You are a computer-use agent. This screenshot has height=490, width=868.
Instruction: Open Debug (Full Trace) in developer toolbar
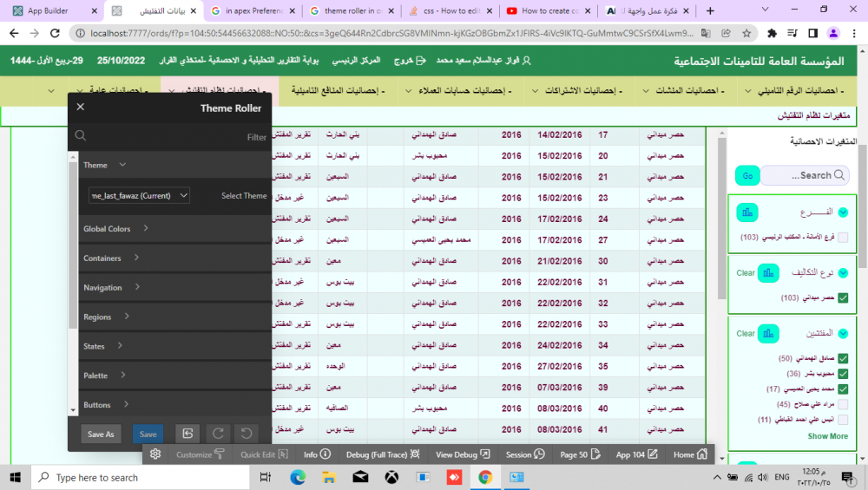pyautogui.click(x=382, y=454)
